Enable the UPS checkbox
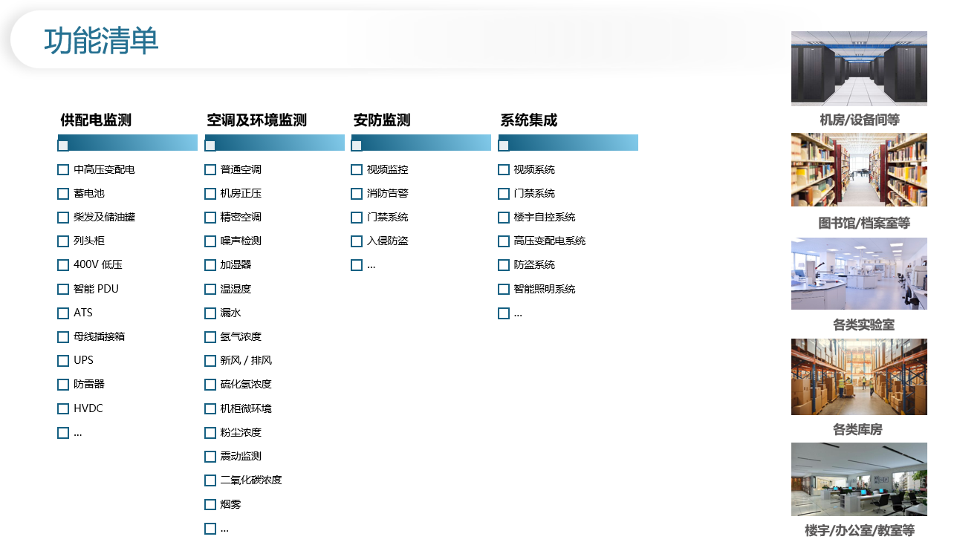Image resolution: width=980 pixels, height=551 pixels. 63,361
